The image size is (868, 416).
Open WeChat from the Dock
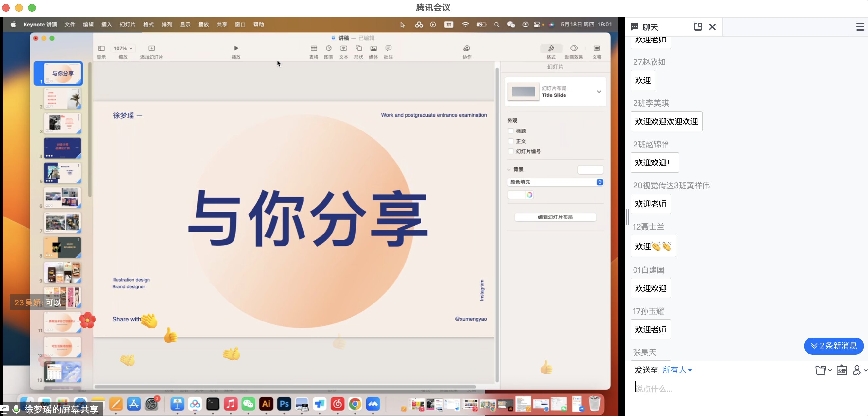(x=248, y=404)
